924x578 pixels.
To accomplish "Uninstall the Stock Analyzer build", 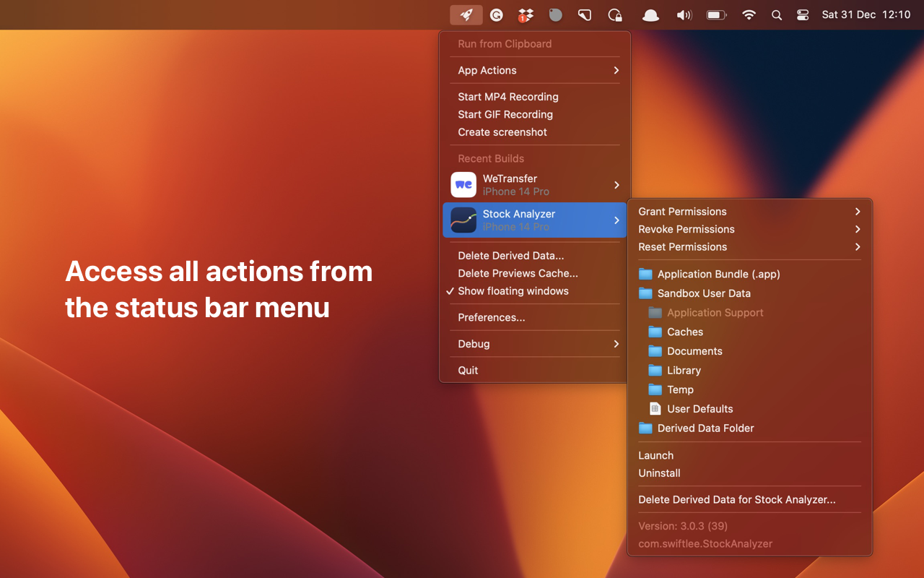I will pos(659,473).
